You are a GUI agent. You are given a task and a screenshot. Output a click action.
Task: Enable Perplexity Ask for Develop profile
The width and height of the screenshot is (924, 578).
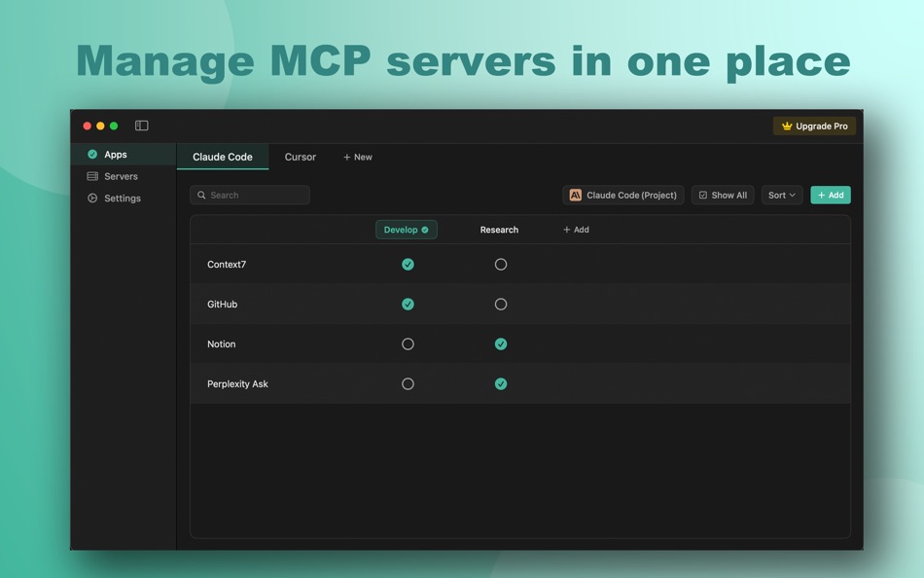click(408, 384)
